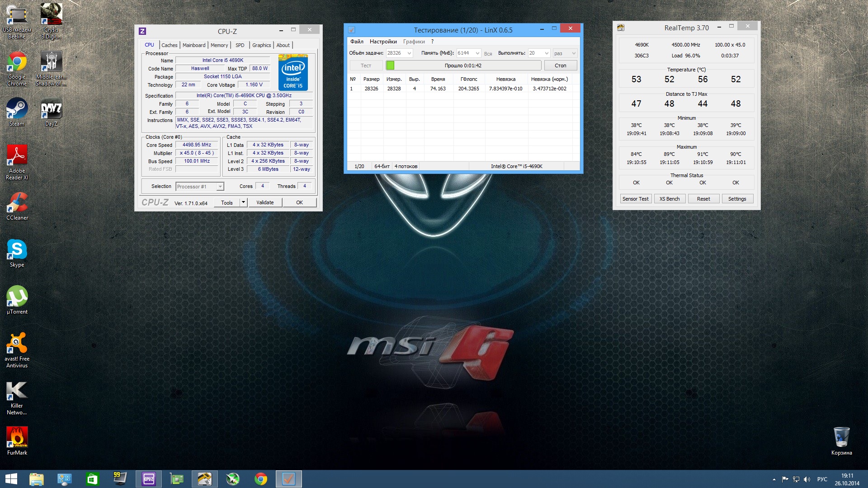Expand the CPU-Z Tools dropdown arrow
The image size is (868, 488).
(x=243, y=202)
